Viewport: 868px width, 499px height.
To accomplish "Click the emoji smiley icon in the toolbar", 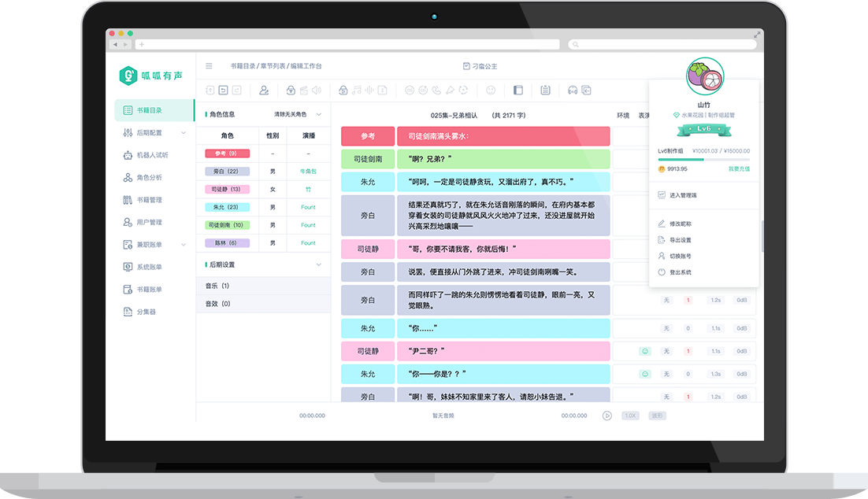I will pos(491,91).
